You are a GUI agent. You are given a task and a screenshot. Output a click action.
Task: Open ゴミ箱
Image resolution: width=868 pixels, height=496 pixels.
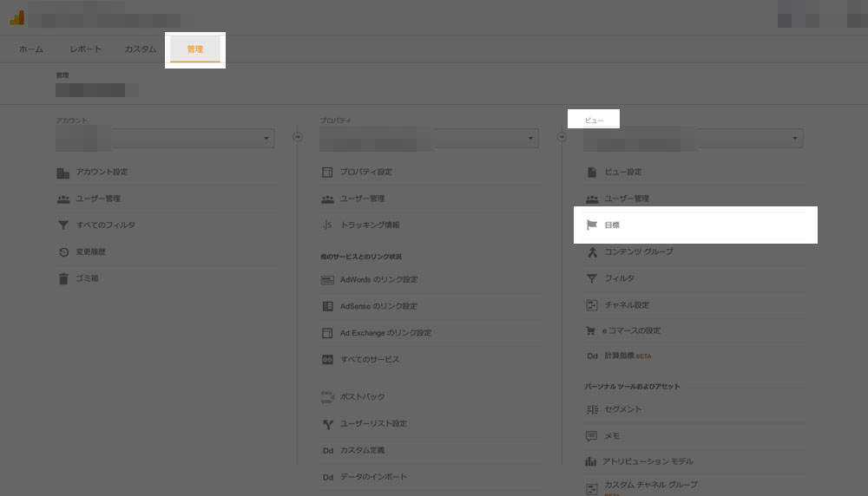tap(87, 278)
